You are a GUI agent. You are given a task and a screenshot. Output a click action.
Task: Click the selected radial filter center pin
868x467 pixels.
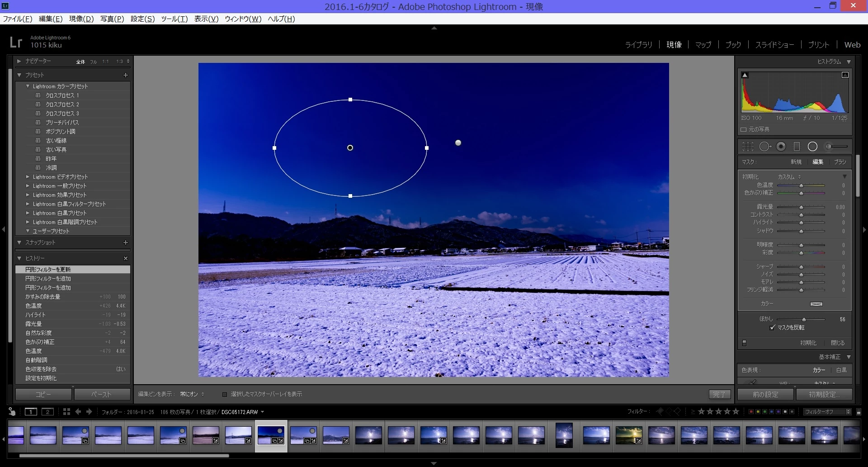coord(350,148)
